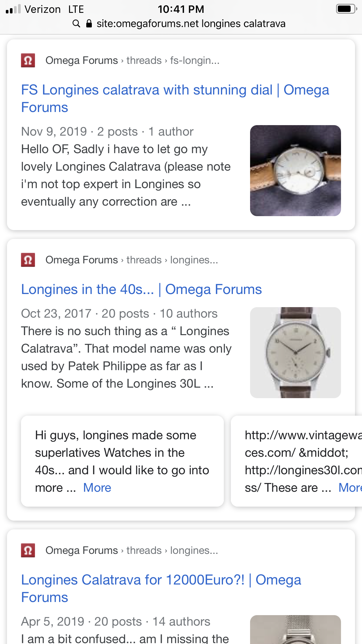Tap the padlock security icon
This screenshot has width=362, height=644.
89,24
